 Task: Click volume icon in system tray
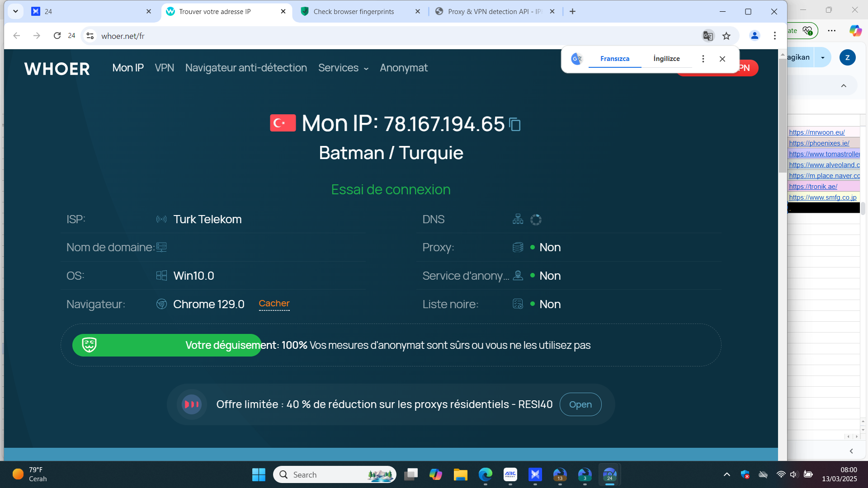coord(794,474)
